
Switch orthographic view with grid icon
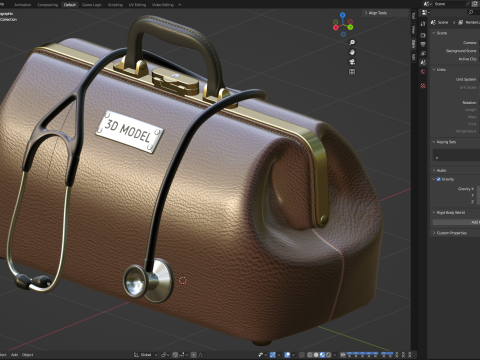coord(352,72)
